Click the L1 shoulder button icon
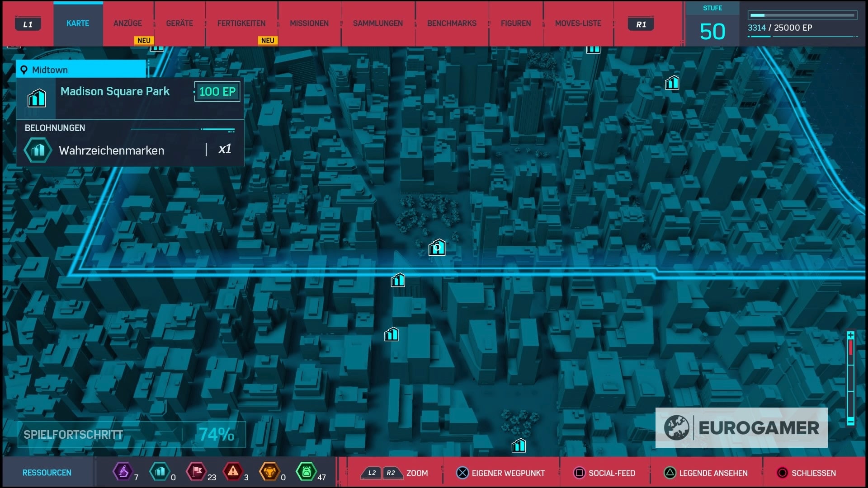This screenshot has width=868, height=488. 28,24
